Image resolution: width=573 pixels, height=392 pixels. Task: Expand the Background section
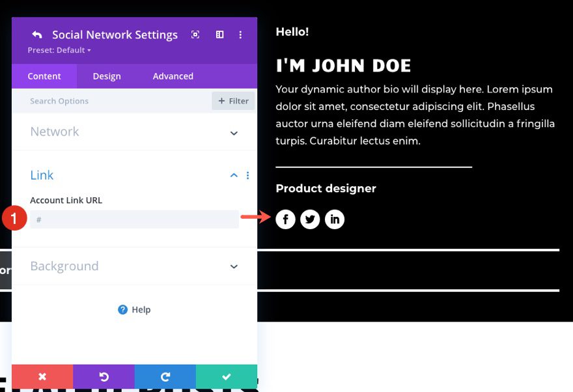click(233, 266)
